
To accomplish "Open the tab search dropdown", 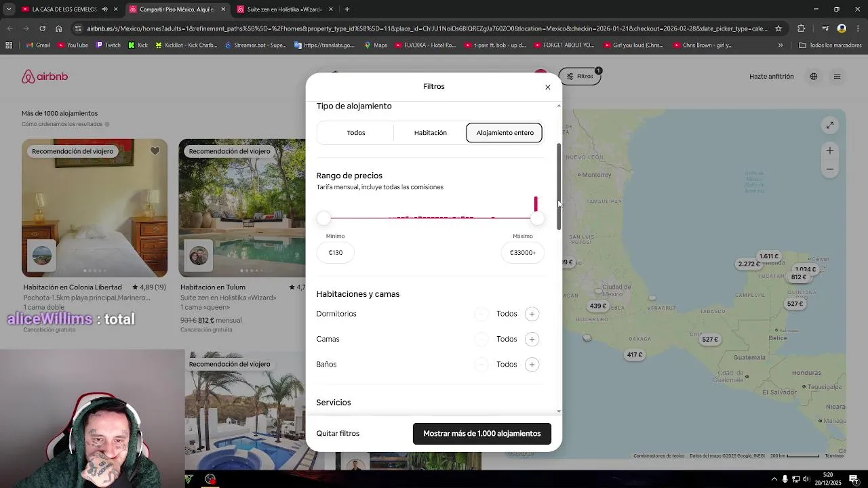I will (9, 9).
